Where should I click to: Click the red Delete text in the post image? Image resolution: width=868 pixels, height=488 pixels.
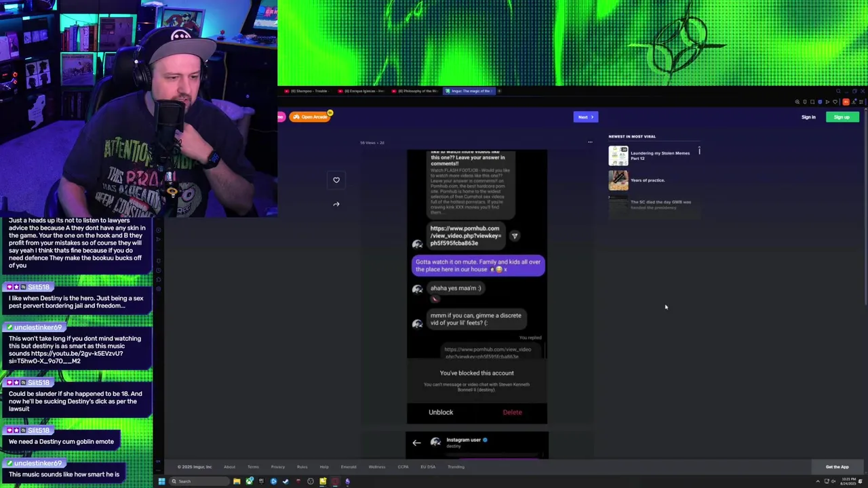click(512, 412)
